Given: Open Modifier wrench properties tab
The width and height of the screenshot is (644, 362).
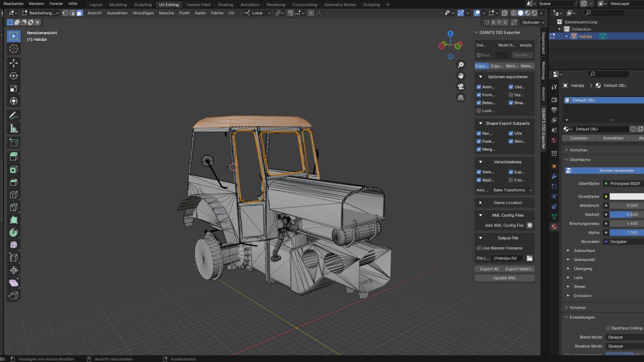Looking at the screenshot, I should tap(554, 176).
